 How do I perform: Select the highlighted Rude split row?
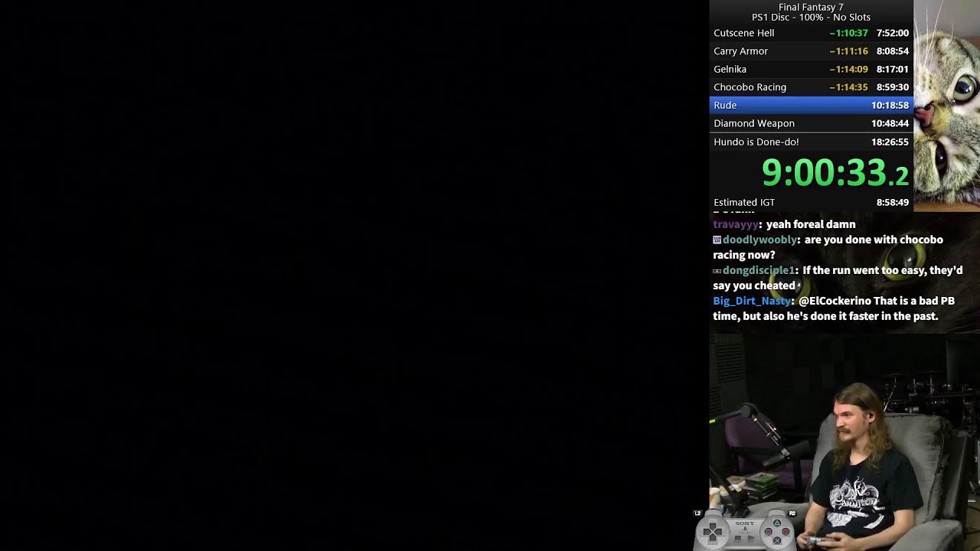click(x=811, y=105)
